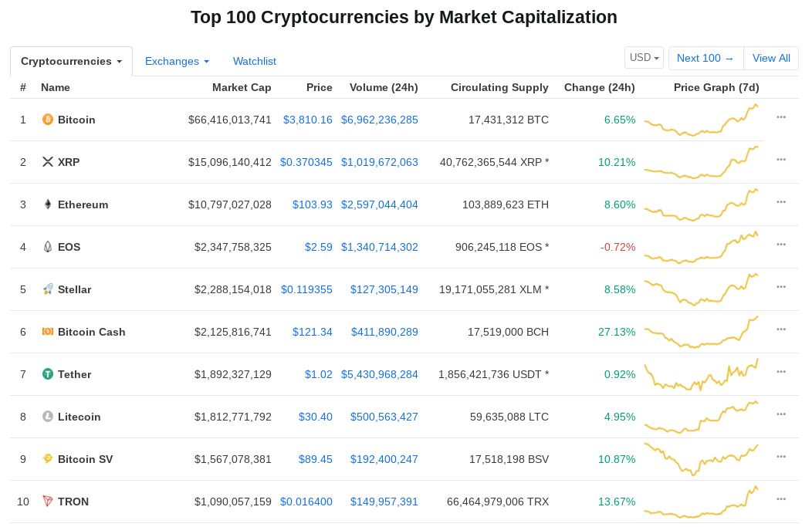Open the Cryptocurrencies tab dropdown
Viewport: 812px width, 527px height.
click(72, 61)
